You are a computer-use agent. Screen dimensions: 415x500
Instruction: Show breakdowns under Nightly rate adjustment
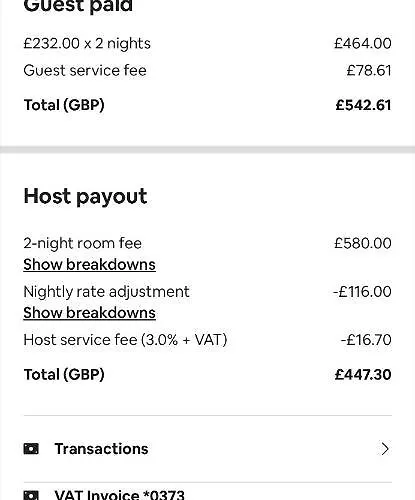pyautogui.click(x=89, y=313)
